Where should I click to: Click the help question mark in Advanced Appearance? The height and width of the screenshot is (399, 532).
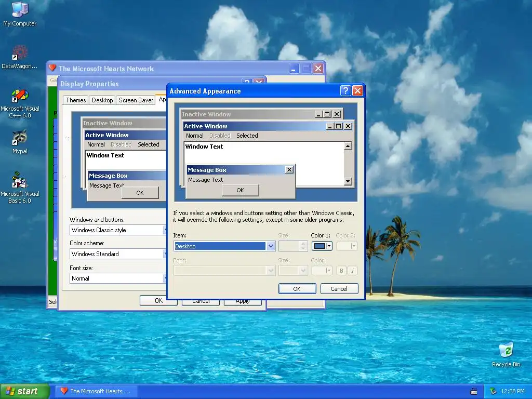coord(345,90)
